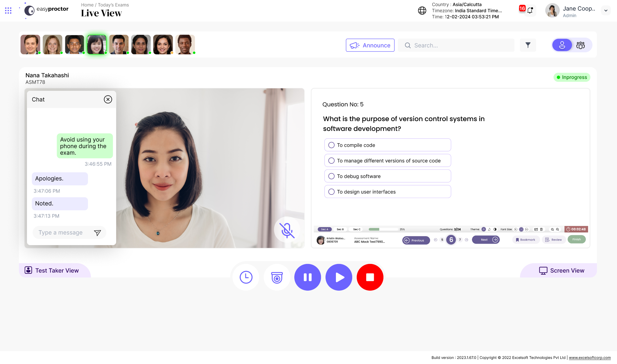Open the timezone globe selector

(x=422, y=11)
